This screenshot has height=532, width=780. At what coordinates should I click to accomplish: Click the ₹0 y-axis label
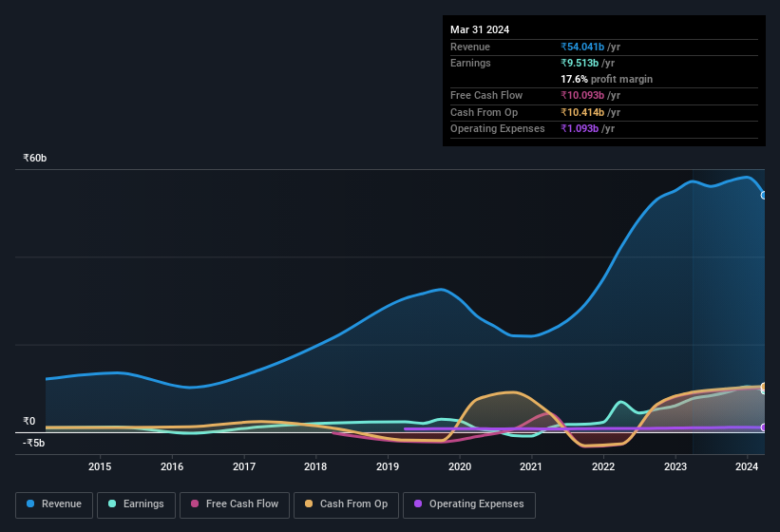[x=29, y=421]
